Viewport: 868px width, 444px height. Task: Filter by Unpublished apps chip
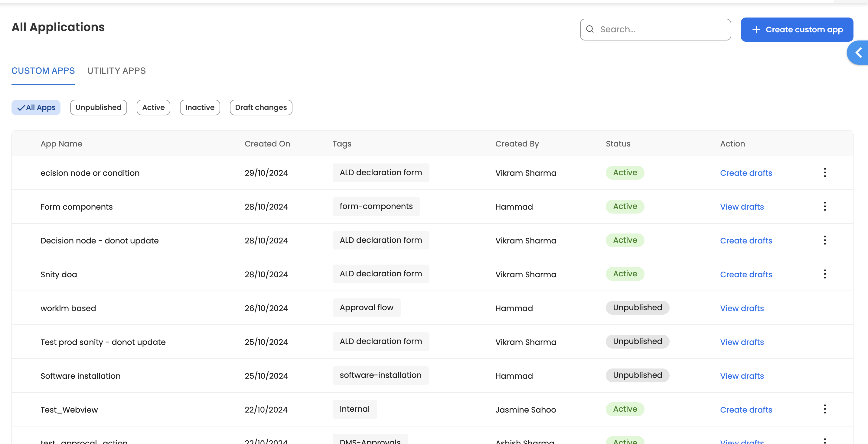click(x=98, y=108)
